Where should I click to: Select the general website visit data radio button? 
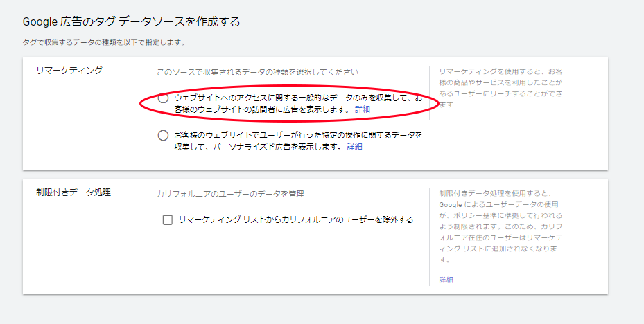point(163,98)
